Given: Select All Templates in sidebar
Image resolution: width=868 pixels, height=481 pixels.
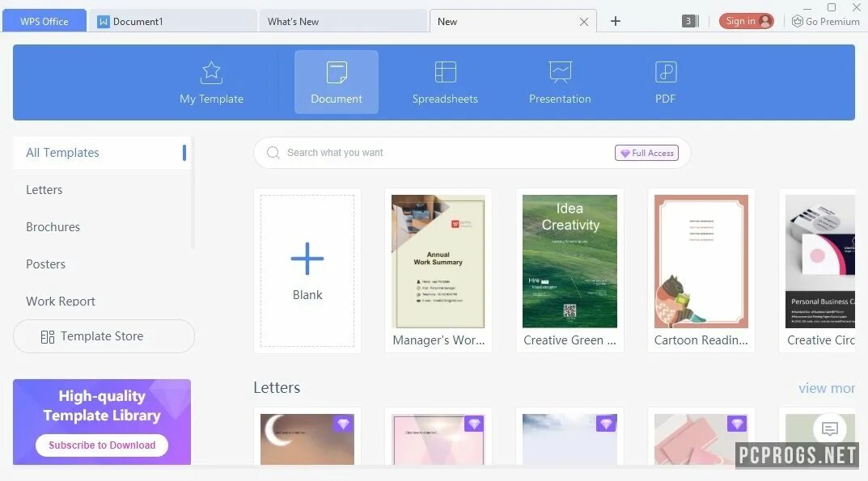Looking at the screenshot, I should (x=102, y=153).
